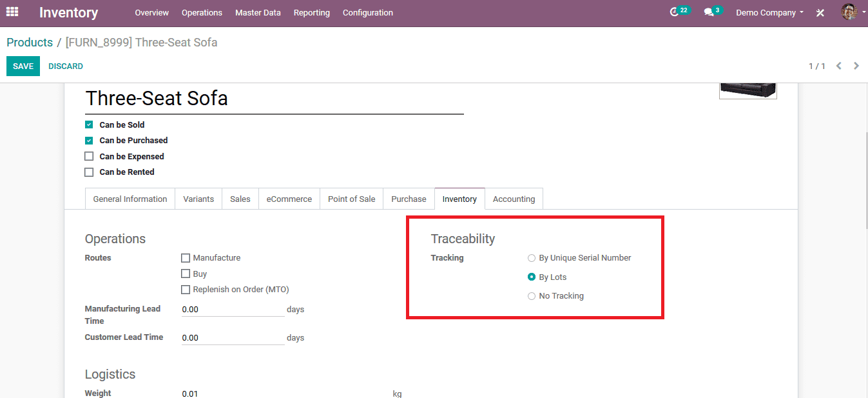Enable Can be Expensed checkbox
Image resolution: width=868 pixels, height=398 pixels.
[89, 156]
